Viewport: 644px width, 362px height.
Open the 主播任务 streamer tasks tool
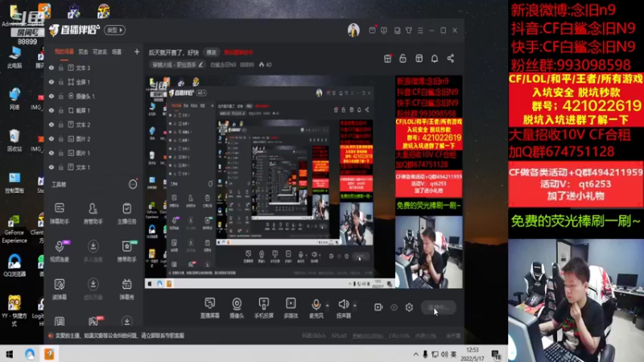(126, 212)
